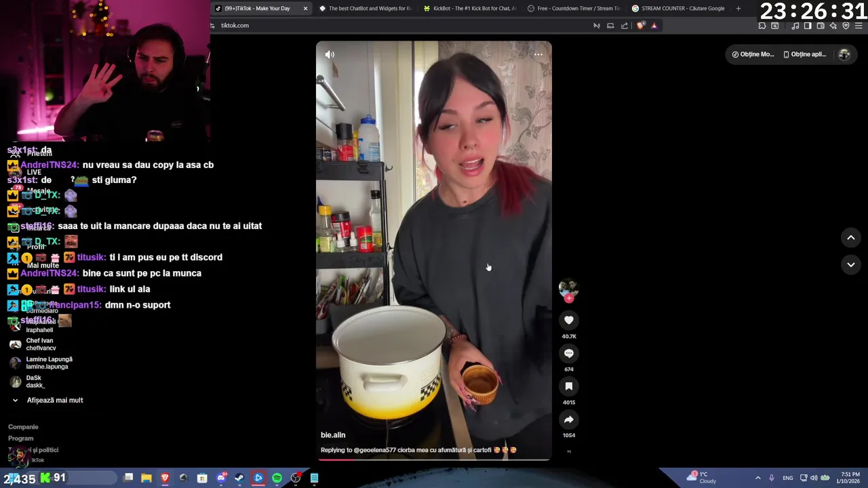Open the browser extensions puzzle icon
This screenshot has width=868, height=488.
762,26
